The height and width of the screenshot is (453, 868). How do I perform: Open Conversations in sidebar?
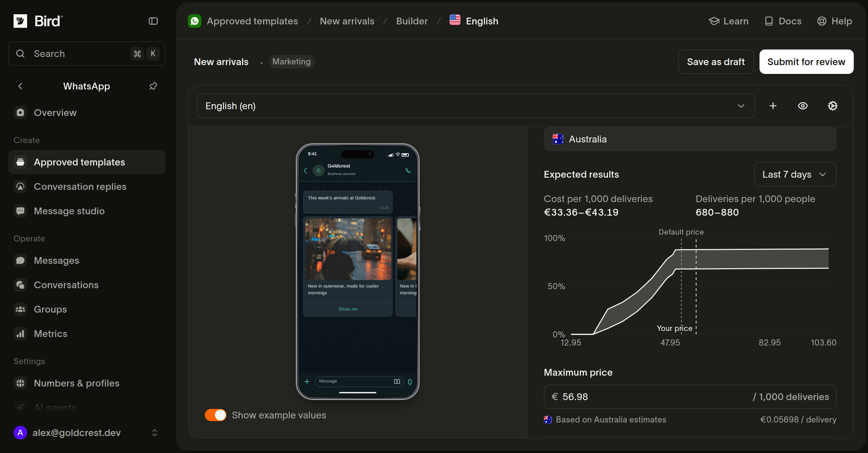[x=87, y=285]
